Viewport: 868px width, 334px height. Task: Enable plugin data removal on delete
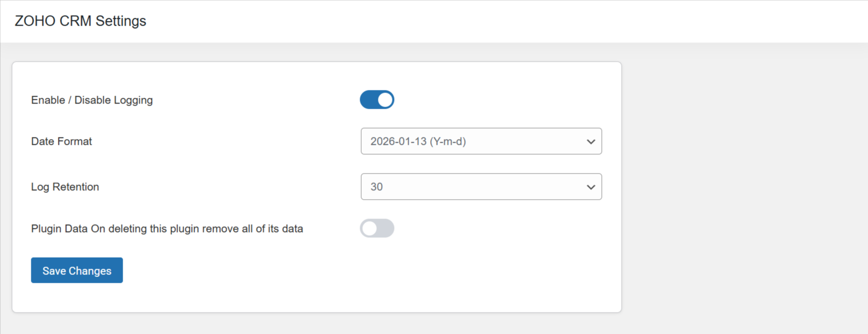(x=376, y=228)
